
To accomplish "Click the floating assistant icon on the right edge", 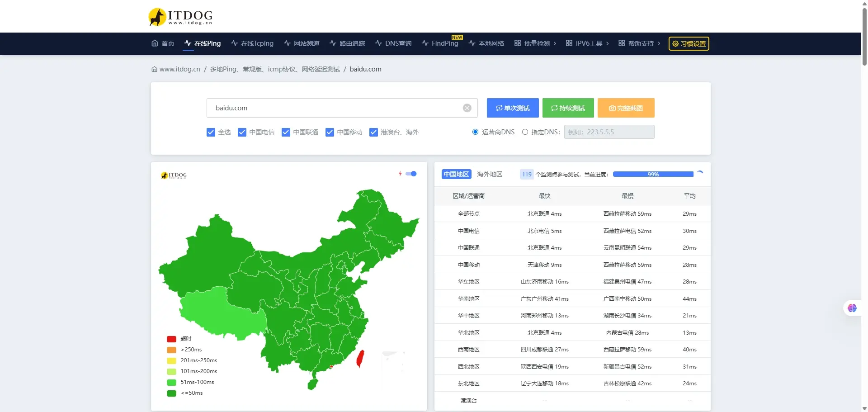I will tap(853, 308).
